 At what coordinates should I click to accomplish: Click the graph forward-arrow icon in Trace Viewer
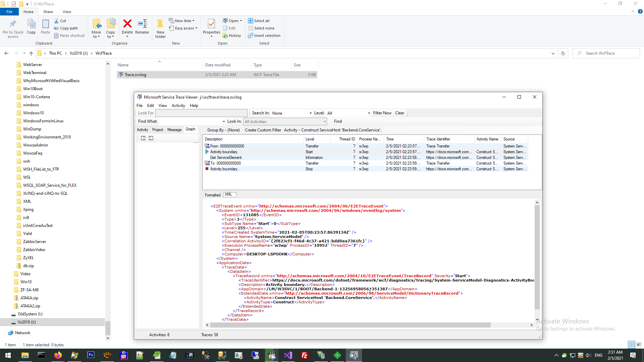[151, 138]
